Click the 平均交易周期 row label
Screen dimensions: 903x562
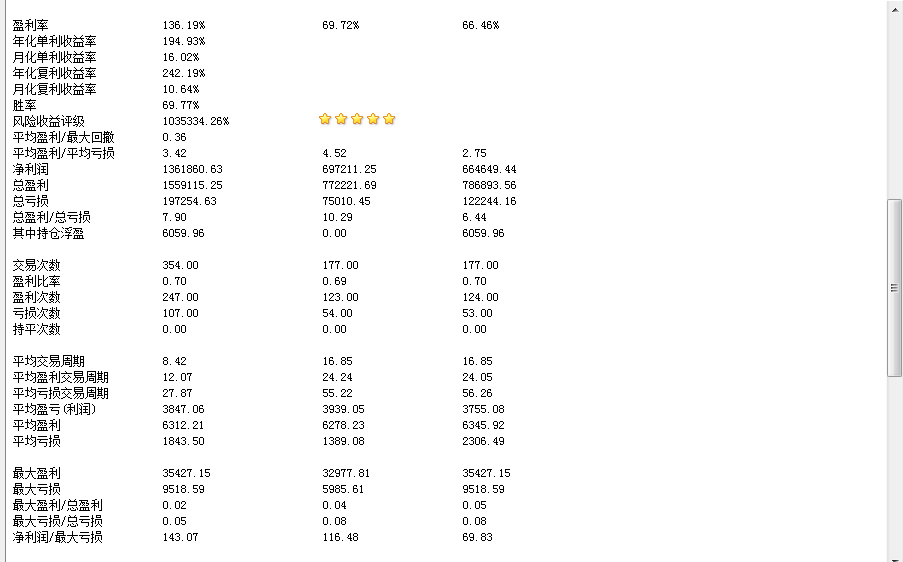[48, 362]
